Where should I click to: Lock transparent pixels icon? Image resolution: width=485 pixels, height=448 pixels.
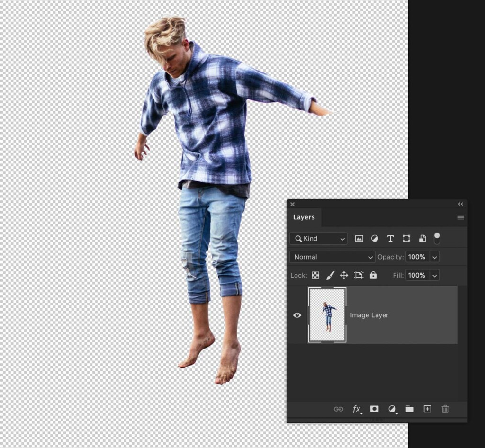(315, 275)
